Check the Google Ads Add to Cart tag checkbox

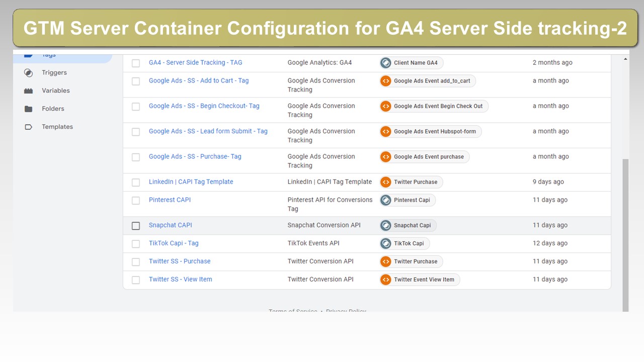tap(136, 81)
